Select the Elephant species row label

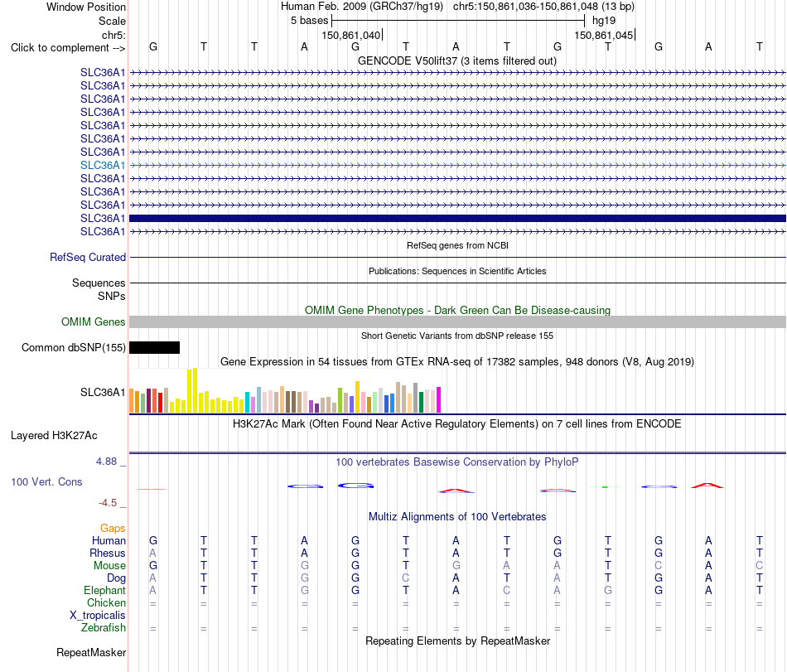click(104, 590)
